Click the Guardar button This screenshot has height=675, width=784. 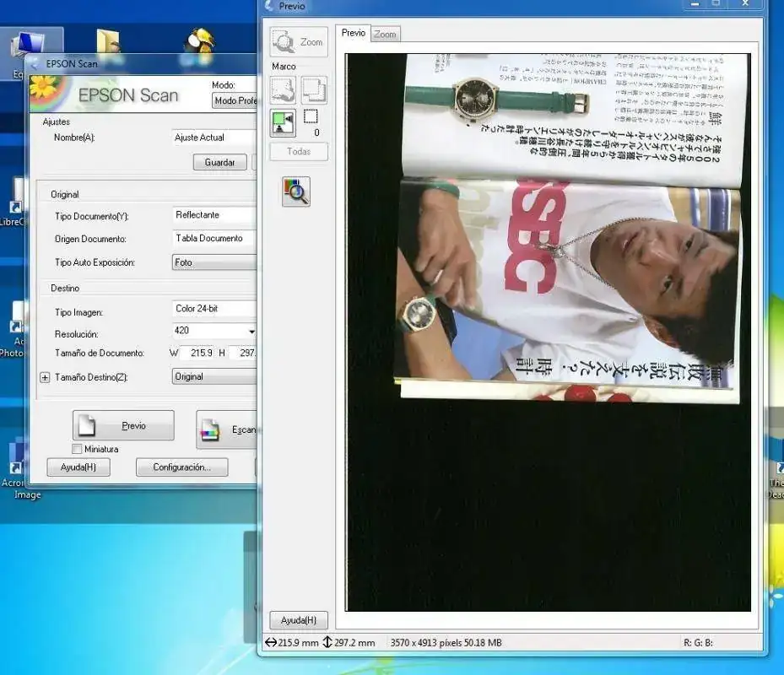[x=219, y=163]
